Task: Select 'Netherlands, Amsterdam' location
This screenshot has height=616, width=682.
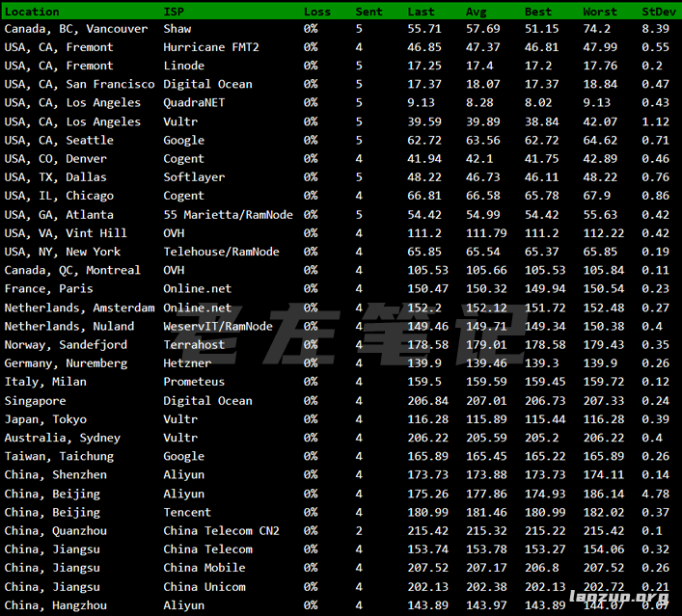Action: 80,308
